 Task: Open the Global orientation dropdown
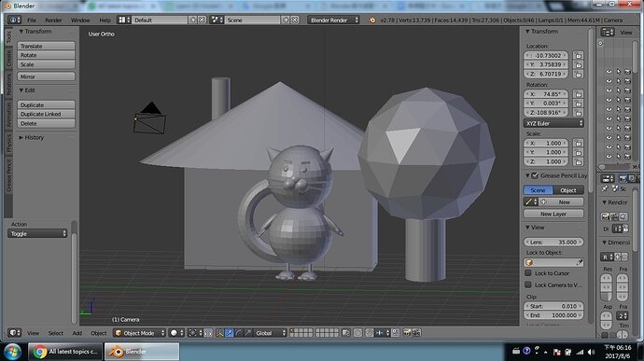click(x=271, y=333)
